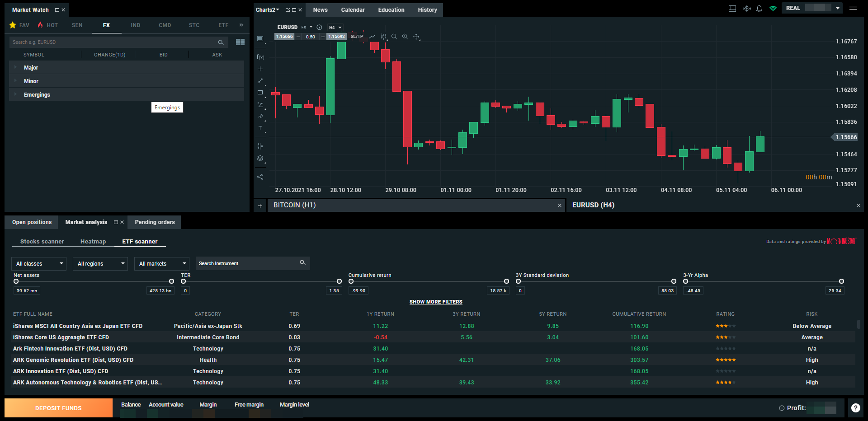Click the chart zoom in magnifier
The image size is (868, 421).
pyautogui.click(x=405, y=37)
